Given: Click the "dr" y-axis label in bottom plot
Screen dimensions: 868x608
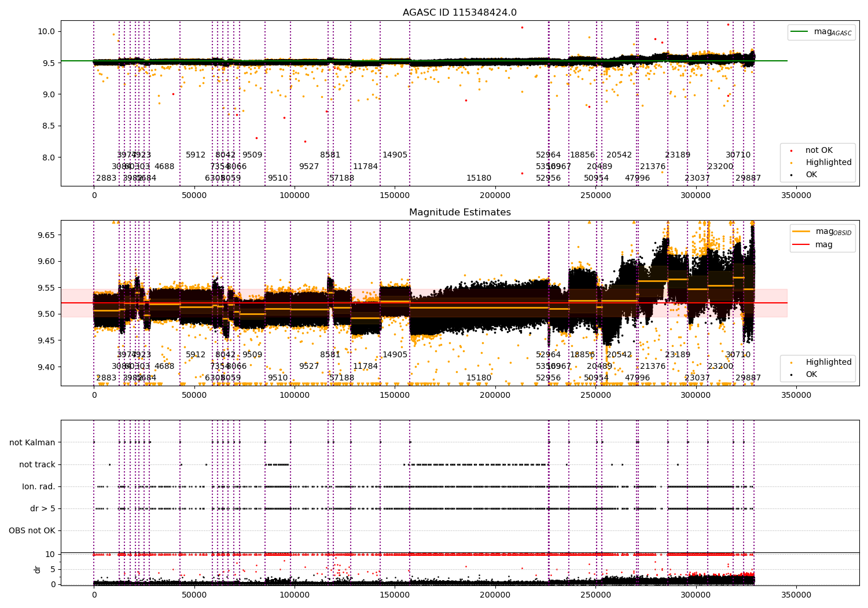Looking at the screenshot, I should pos(38,569).
